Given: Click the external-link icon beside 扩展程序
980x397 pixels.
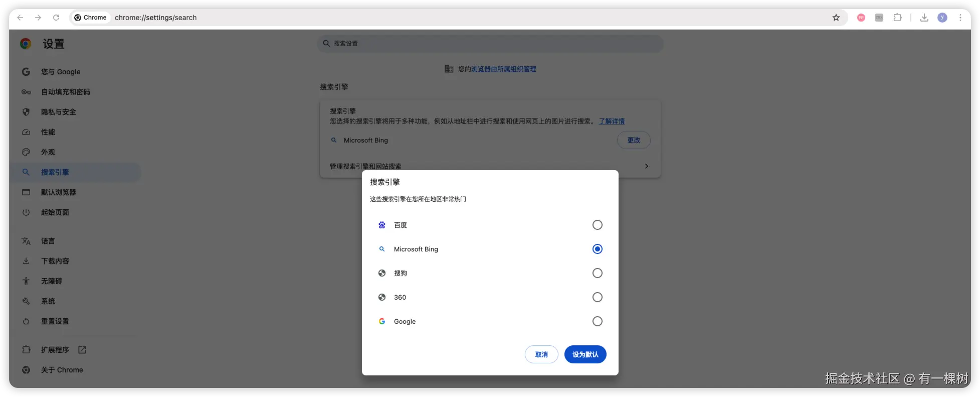Looking at the screenshot, I should click(82, 350).
